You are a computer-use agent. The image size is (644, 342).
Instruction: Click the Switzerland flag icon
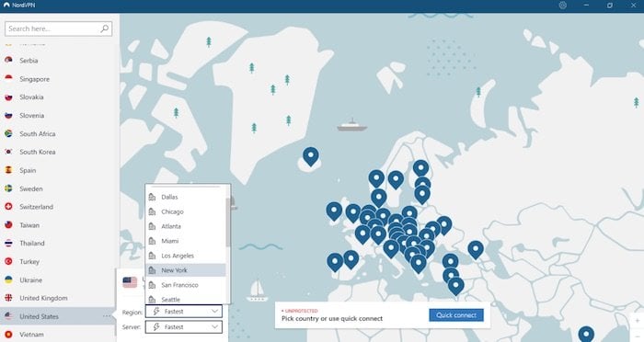pyautogui.click(x=8, y=207)
